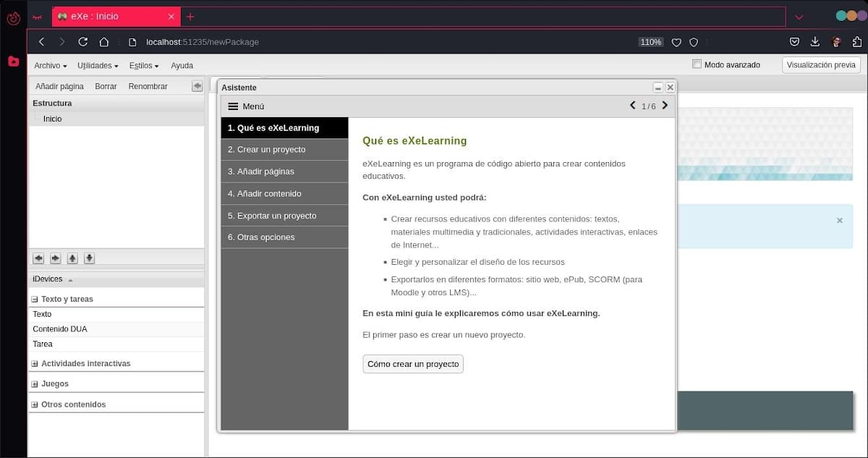This screenshot has width=868, height=458.
Task: Click the Firefox view icon in sidebar
Action: point(13,18)
